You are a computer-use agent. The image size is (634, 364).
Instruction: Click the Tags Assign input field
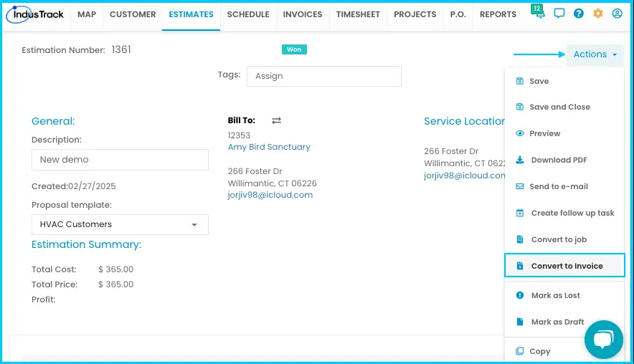pyautogui.click(x=324, y=77)
